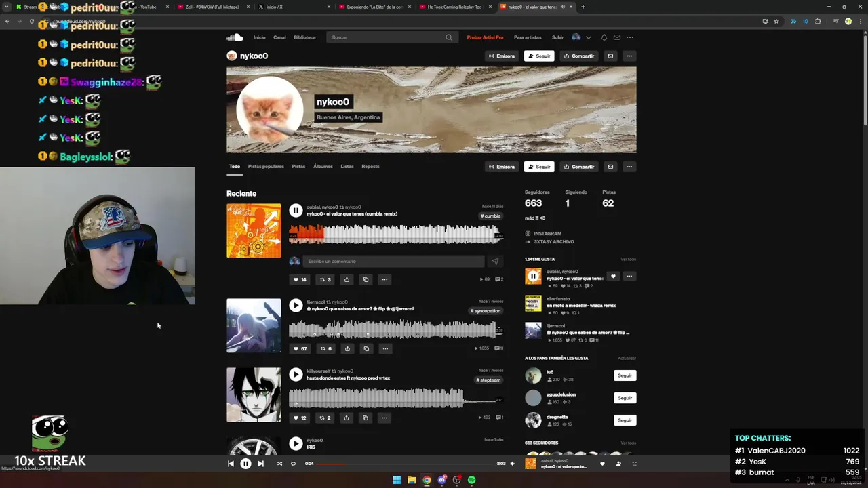Click Emisora button below the banner
The width and height of the screenshot is (868, 488).
click(x=502, y=167)
